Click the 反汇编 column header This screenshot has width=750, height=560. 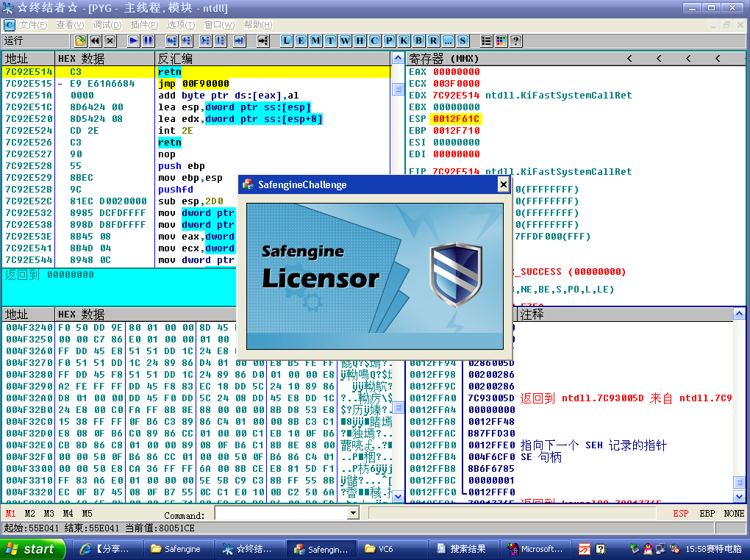pos(273,58)
